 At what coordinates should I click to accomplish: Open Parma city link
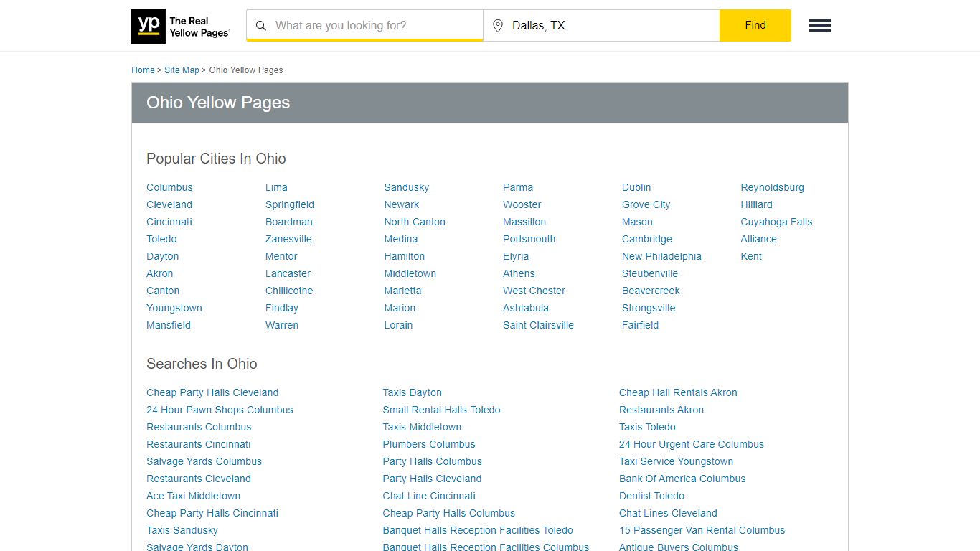click(x=518, y=187)
